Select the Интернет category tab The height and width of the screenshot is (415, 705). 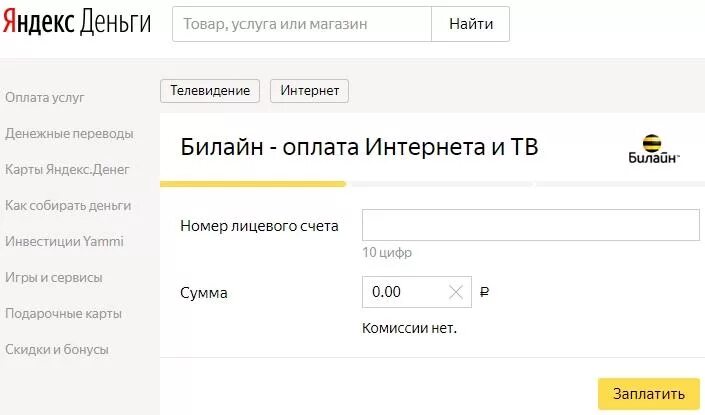(309, 91)
